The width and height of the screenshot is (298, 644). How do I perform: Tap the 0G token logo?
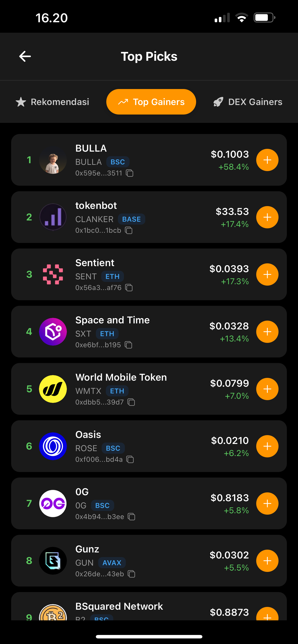pos(53,504)
